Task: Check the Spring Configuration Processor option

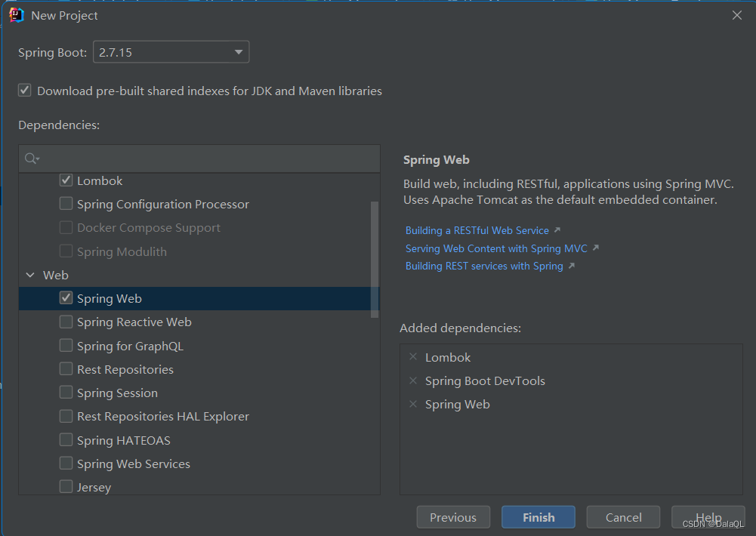Action: 66,204
